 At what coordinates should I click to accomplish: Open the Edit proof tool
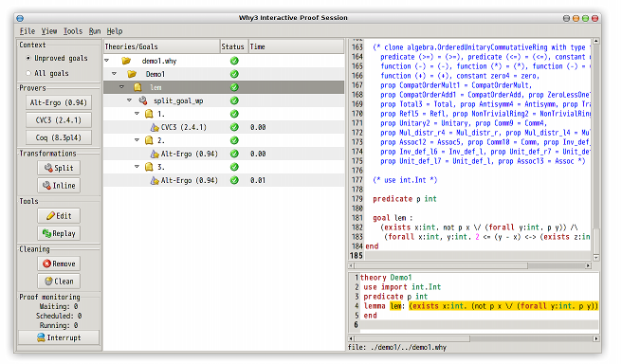pos(59,216)
